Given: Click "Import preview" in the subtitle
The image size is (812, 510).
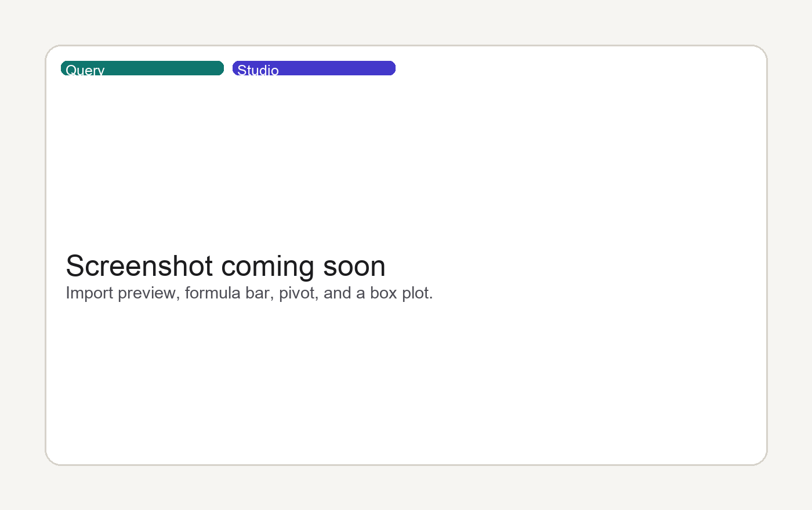Looking at the screenshot, I should tap(121, 293).
